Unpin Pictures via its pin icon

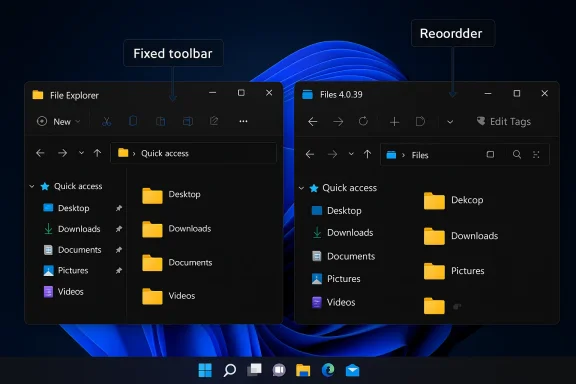coord(118,271)
